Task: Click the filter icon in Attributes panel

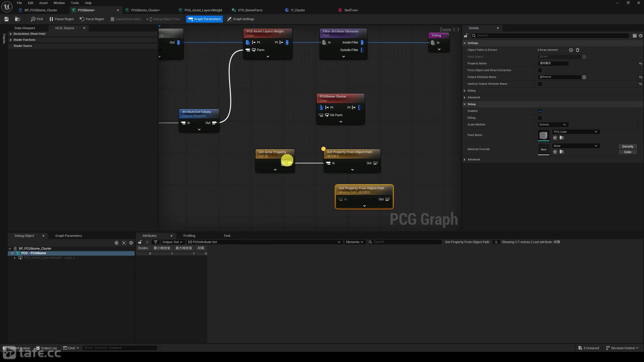Action: [156, 242]
